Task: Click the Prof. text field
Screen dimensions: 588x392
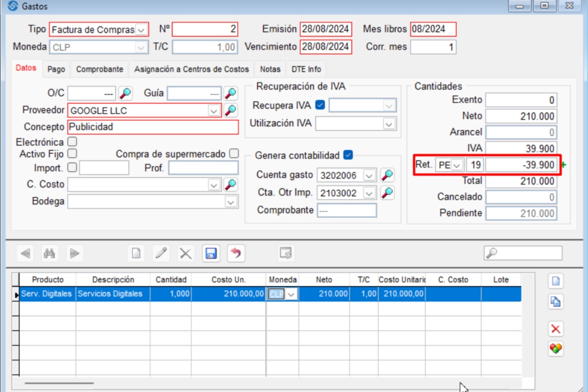Action: coord(203,168)
